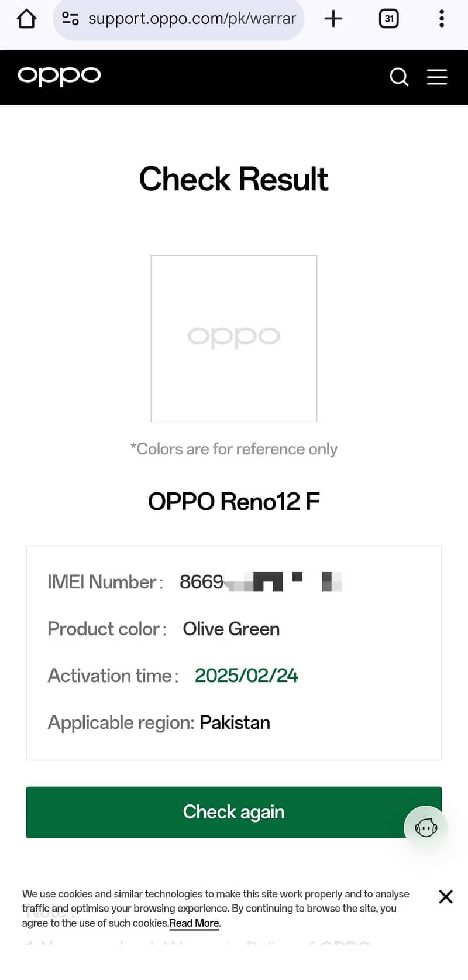The width and height of the screenshot is (468, 980).
Task: Open the tab switcher showing 31 tabs
Action: pos(388,18)
